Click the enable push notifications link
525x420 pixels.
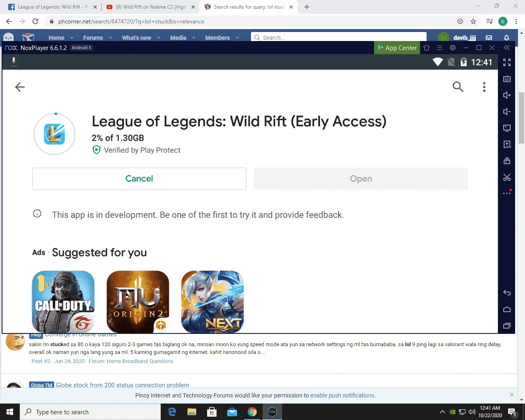tap(342, 395)
